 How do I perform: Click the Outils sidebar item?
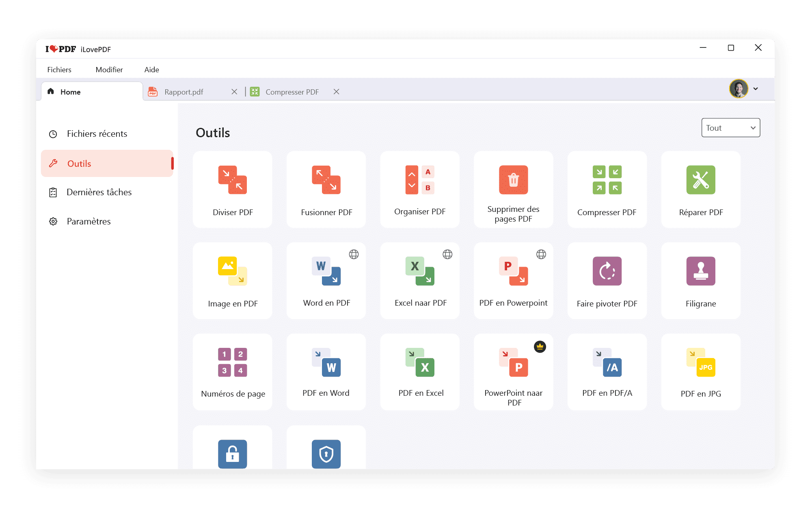pyautogui.click(x=108, y=164)
